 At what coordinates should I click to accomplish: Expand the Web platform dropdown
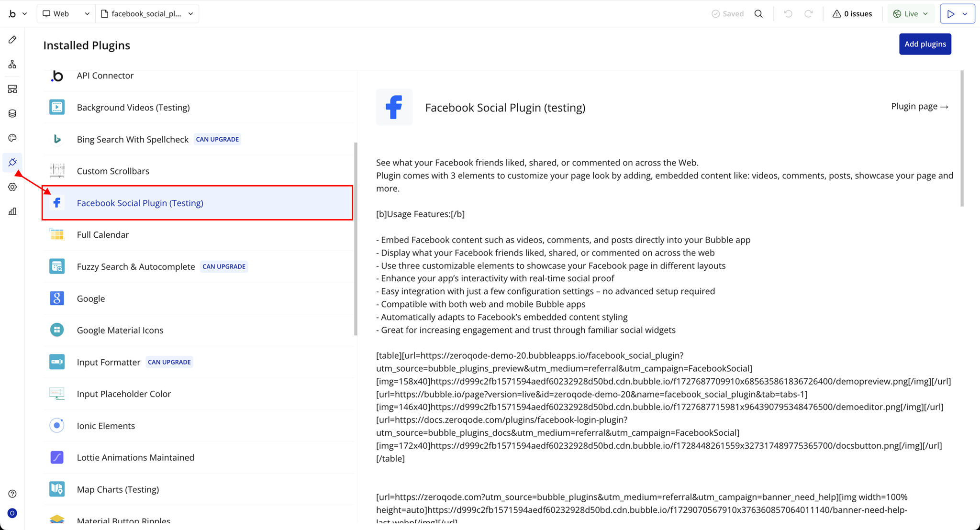click(x=66, y=14)
